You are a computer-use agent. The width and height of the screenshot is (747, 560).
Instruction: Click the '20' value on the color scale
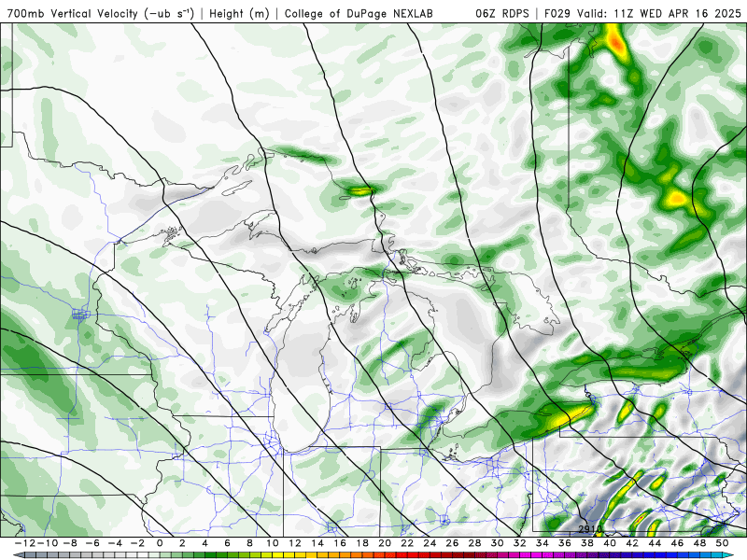385,543
